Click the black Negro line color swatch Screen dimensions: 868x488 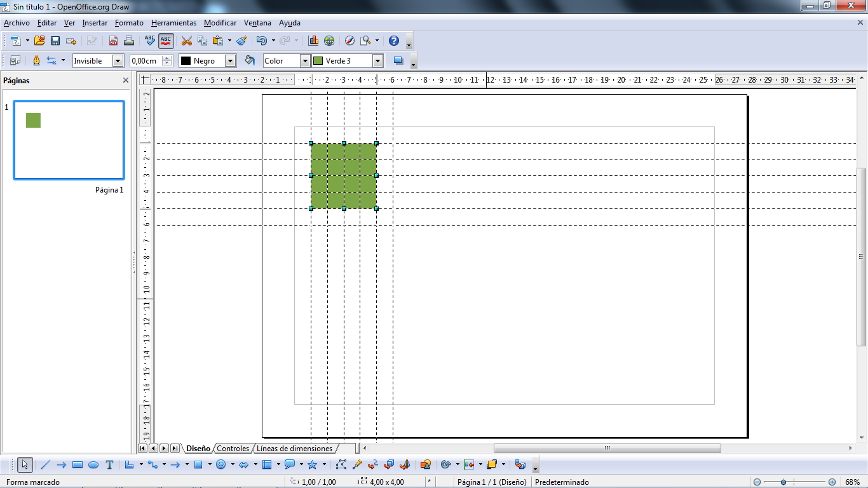186,61
